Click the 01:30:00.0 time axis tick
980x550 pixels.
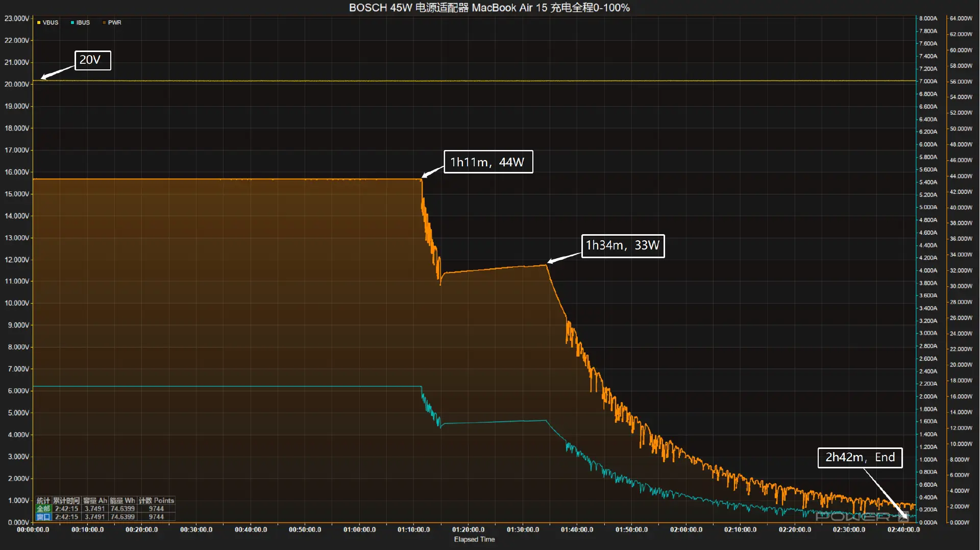click(523, 530)
